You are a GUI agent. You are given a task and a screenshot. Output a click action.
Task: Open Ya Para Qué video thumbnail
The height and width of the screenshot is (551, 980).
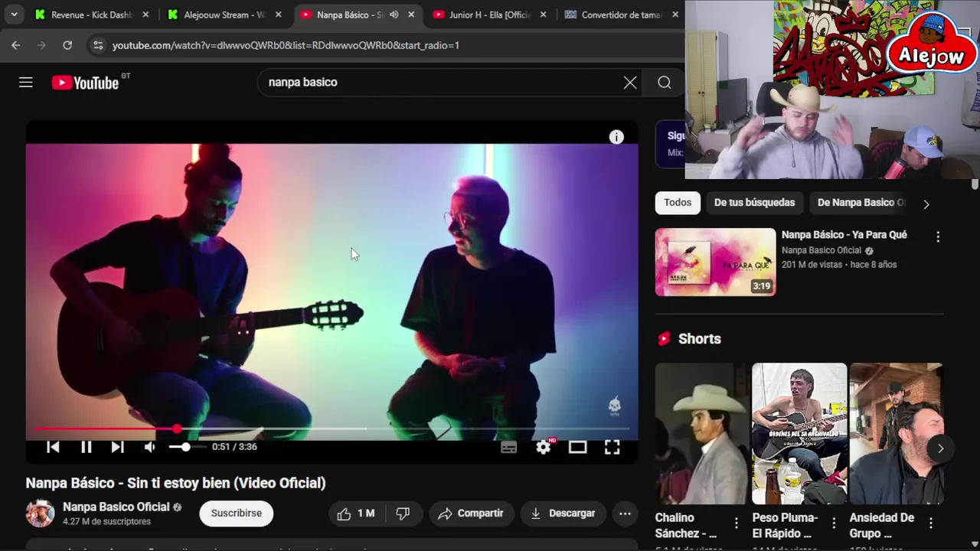(715, 262)
